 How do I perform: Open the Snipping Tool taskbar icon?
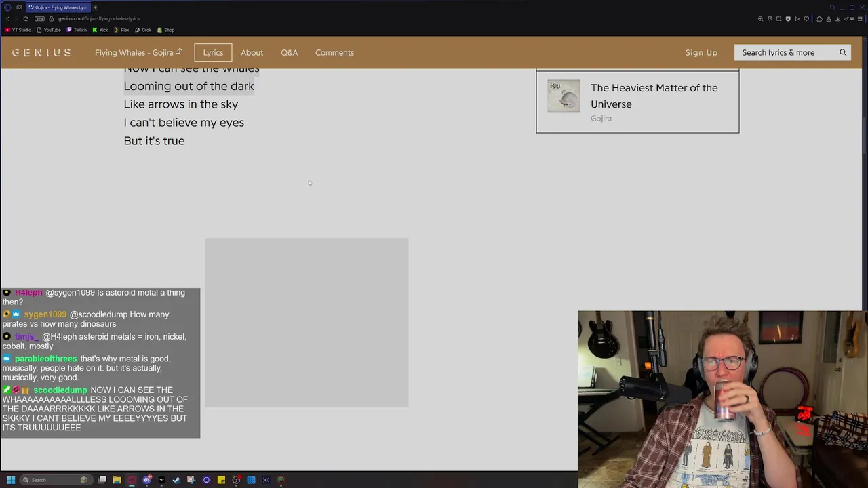click(x=191, y=480)
